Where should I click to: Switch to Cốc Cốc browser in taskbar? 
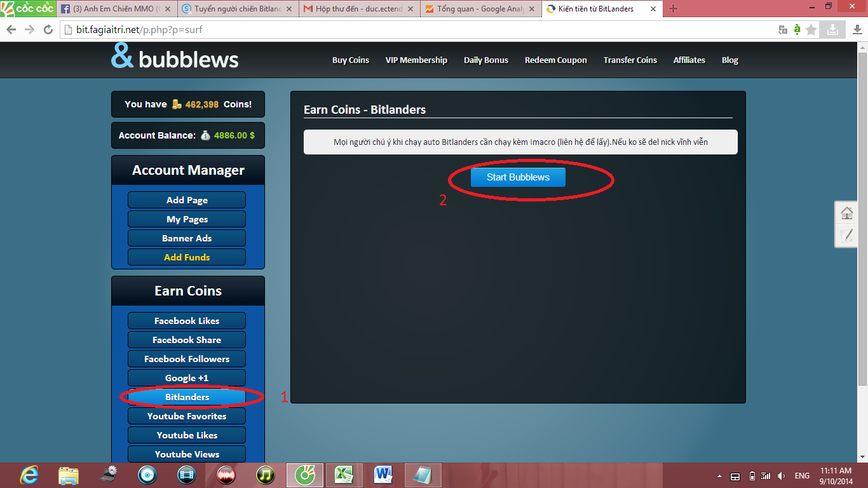[304, 475]
